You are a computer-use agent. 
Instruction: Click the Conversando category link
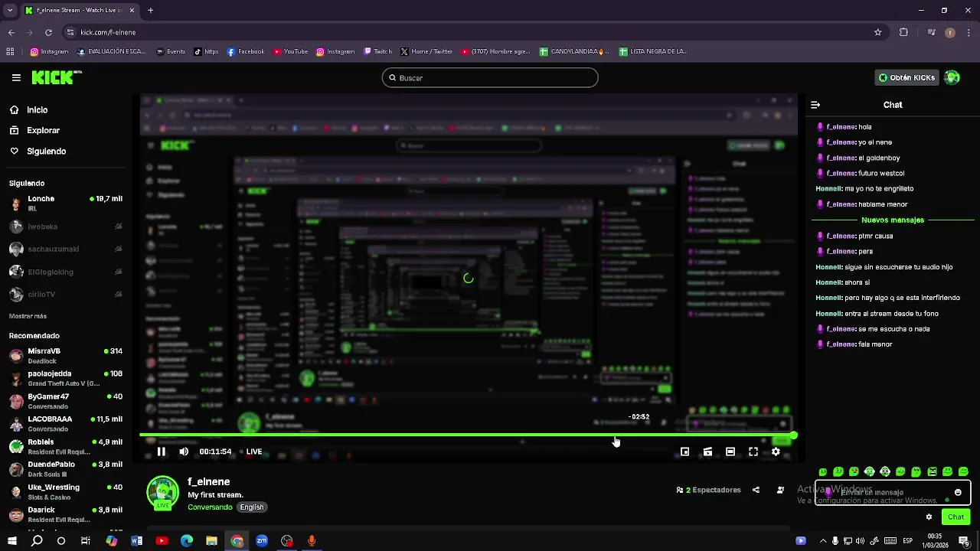point(210,507)
